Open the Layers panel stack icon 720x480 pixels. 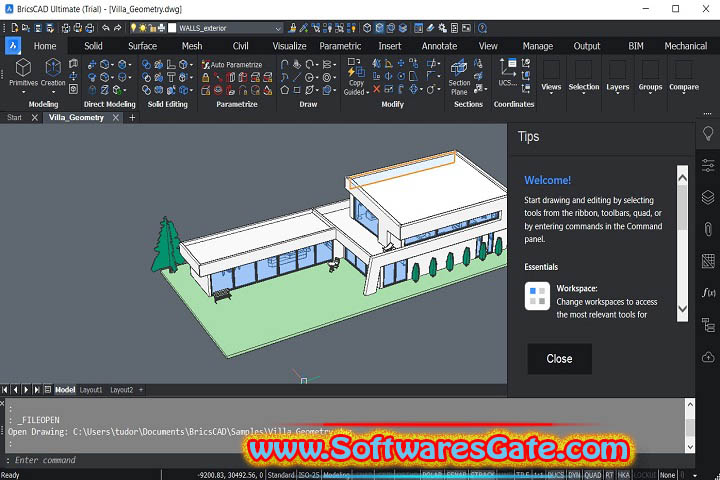click(708, 197)
